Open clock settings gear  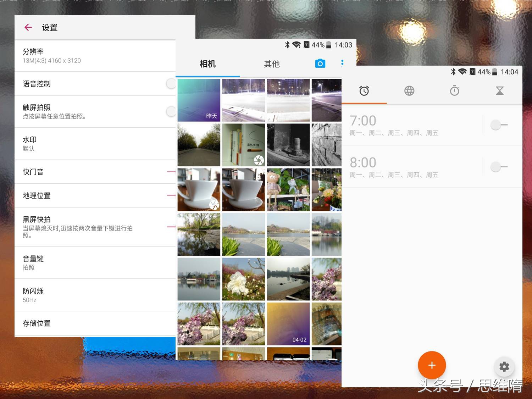[x=504, y=366]
